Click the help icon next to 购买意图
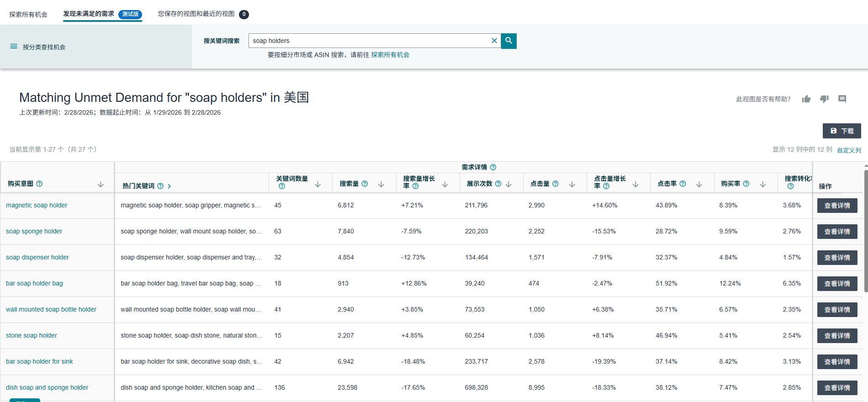The width and height of the screenshot is (868, 402). click(39, 184)
